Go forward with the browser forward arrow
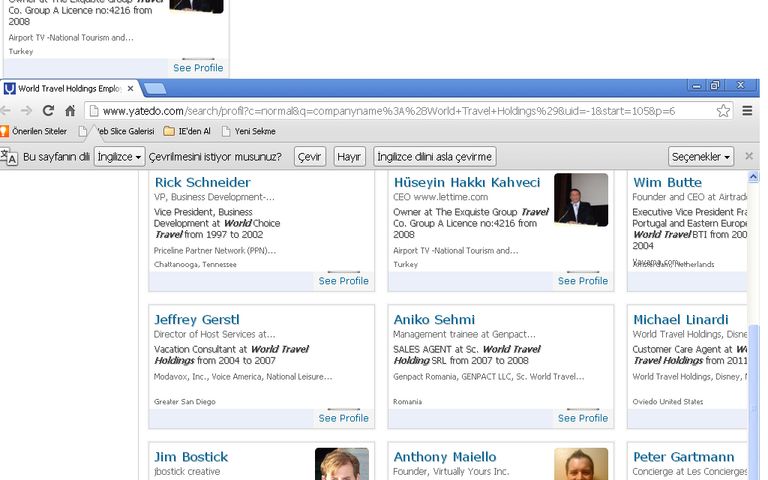The height and width of the screenshot is (480, 768). (x=26, y=111)
